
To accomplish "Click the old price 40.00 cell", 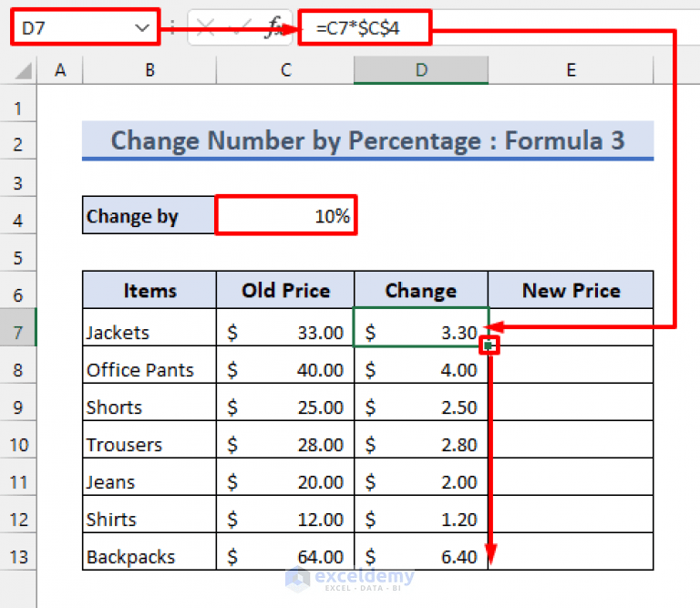I will 285,365.
